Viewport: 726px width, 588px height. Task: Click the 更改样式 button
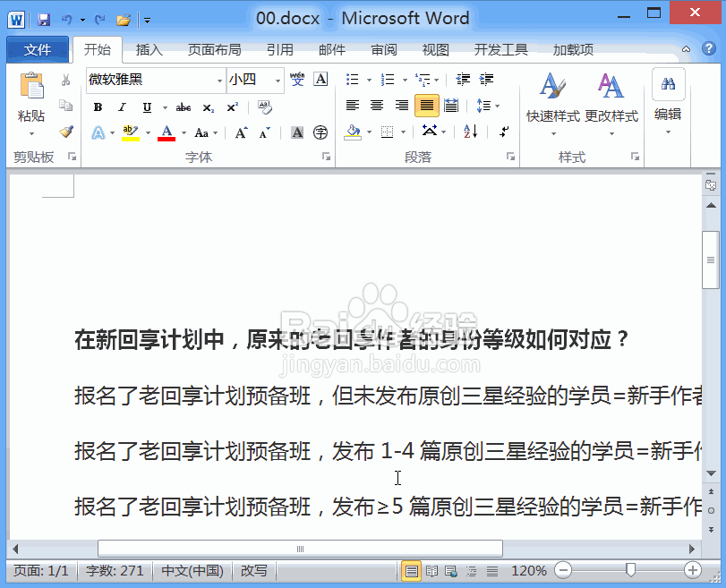[x=611, y=103]
